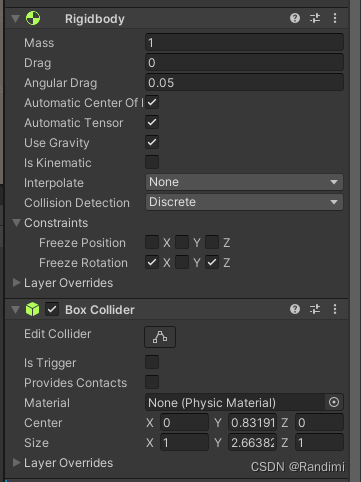The image size is (361, 482).
Task: Open the Physic Material object picker
Action: 334,402
